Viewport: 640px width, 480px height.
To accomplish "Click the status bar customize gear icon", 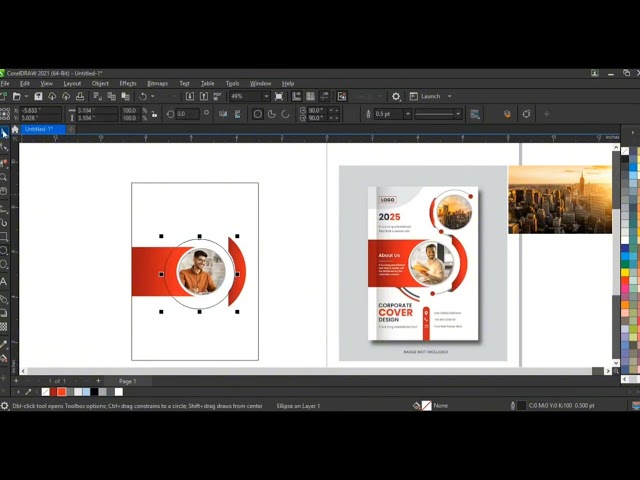I will pos(4,406).
